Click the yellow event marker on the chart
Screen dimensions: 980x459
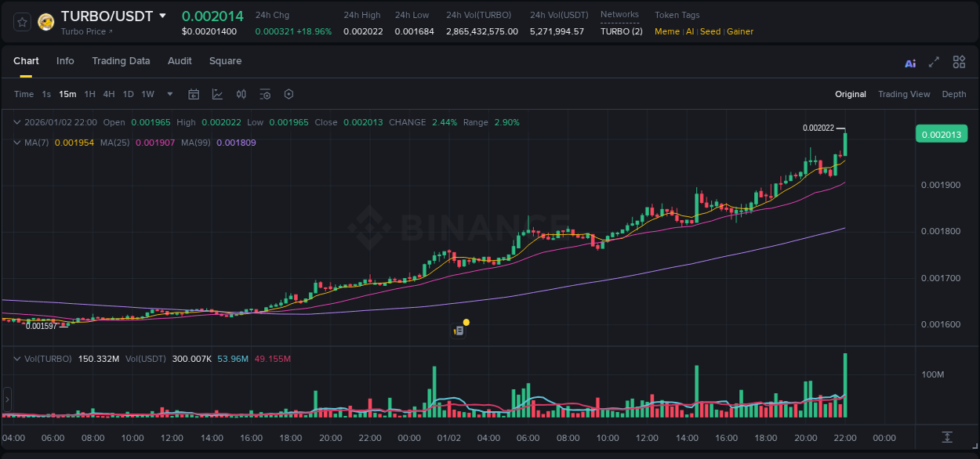point(466,322)
